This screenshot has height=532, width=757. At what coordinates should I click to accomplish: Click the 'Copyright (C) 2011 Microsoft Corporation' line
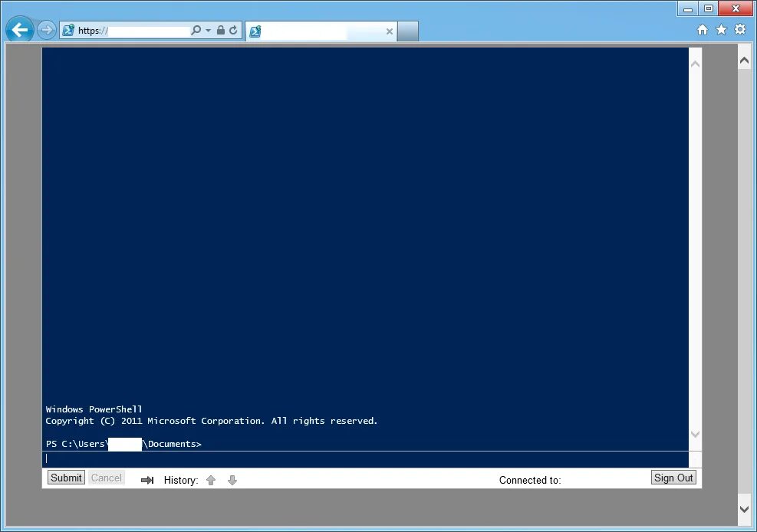[x=212, y=421]
